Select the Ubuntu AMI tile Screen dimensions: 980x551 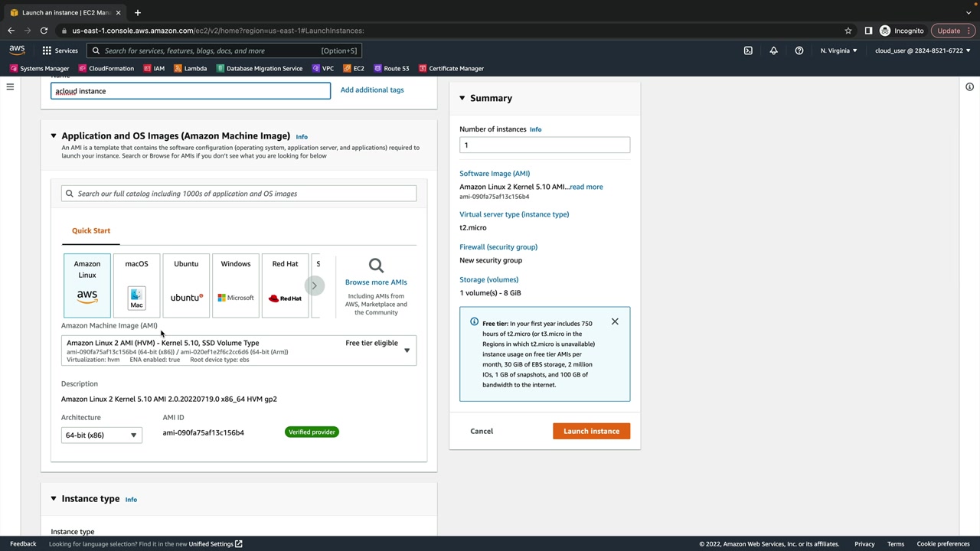click(x=186, y=285)
